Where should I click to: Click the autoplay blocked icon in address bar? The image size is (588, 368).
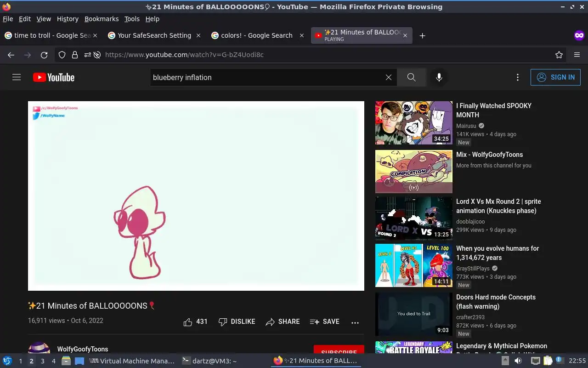97,55
